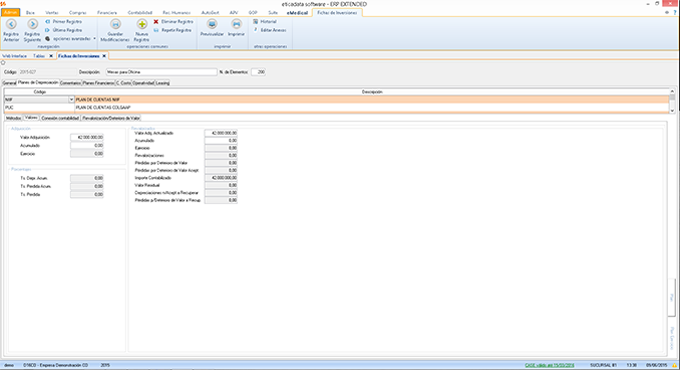
Task: Close the Fichas de Inversiones document tab
Action: [x=104, y=56]
